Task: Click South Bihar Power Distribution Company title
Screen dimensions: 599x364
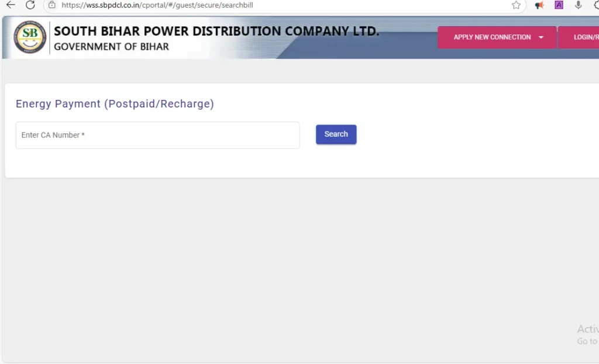Action: (216, 31)
